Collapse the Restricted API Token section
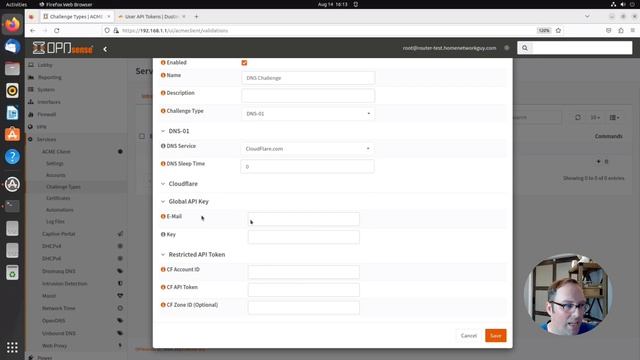This screenshot has height=360, width=640. tap(163, 255)
